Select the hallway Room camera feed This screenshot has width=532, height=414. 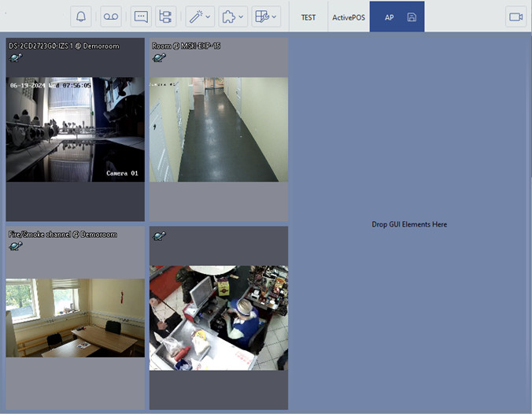219,129
